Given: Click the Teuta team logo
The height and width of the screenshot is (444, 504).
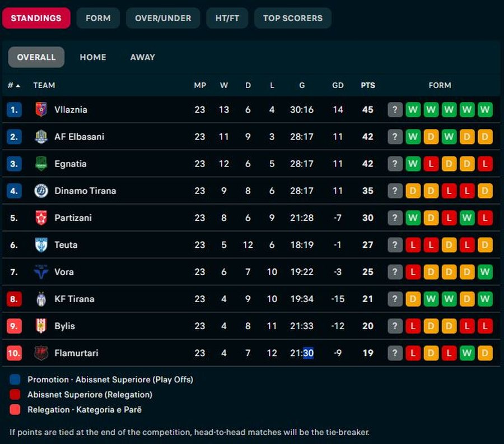Looking at the screenshot, I should point(41,245).
